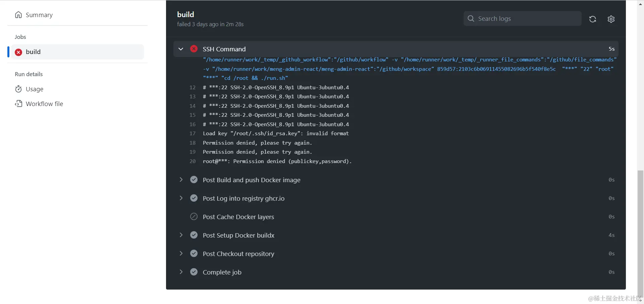644x304 pixels.
Task: Click 'failed 3 days ago in 2m 28s' text
Action: [x=210, y=24]
